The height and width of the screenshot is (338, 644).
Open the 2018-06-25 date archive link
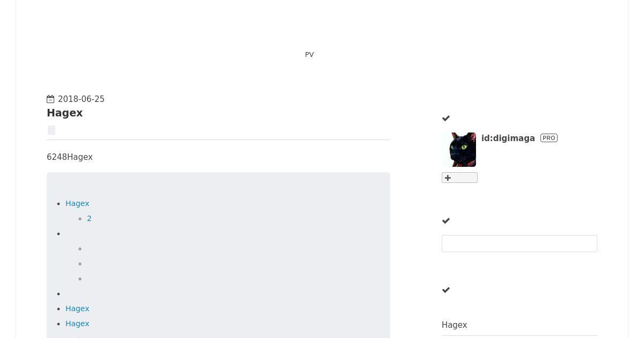81,99
